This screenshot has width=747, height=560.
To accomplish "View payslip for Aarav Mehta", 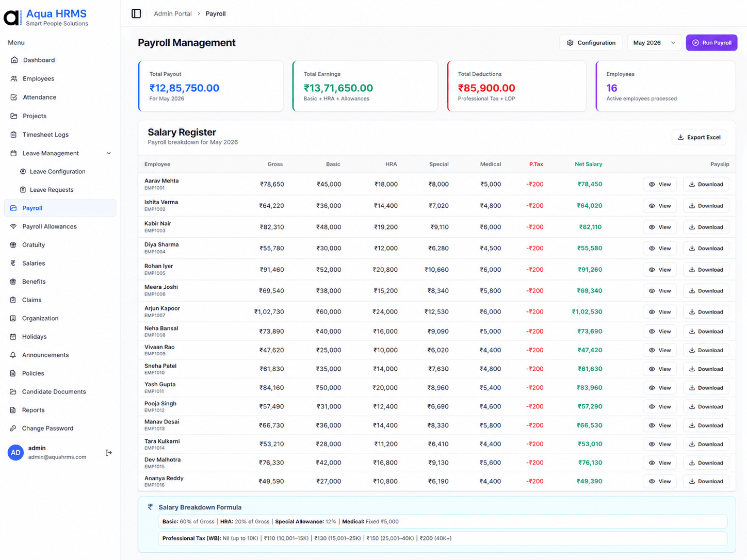I will pos(660,184).
